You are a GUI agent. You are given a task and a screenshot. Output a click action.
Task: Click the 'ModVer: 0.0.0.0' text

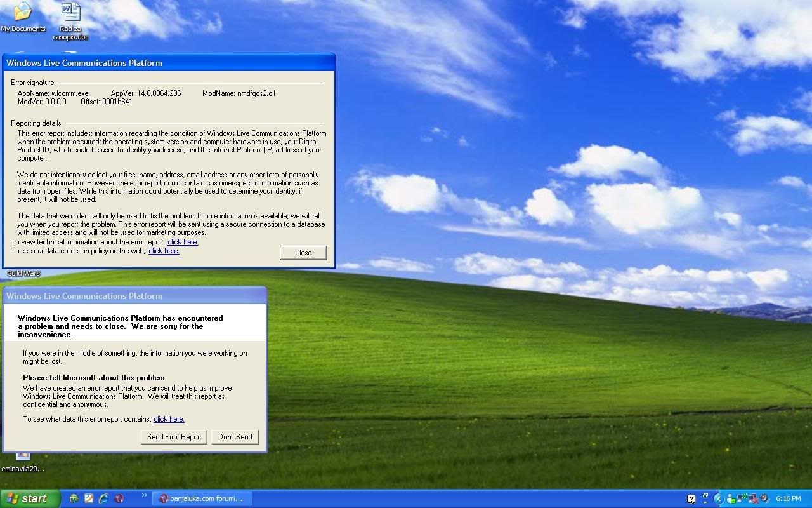[42, 102]
